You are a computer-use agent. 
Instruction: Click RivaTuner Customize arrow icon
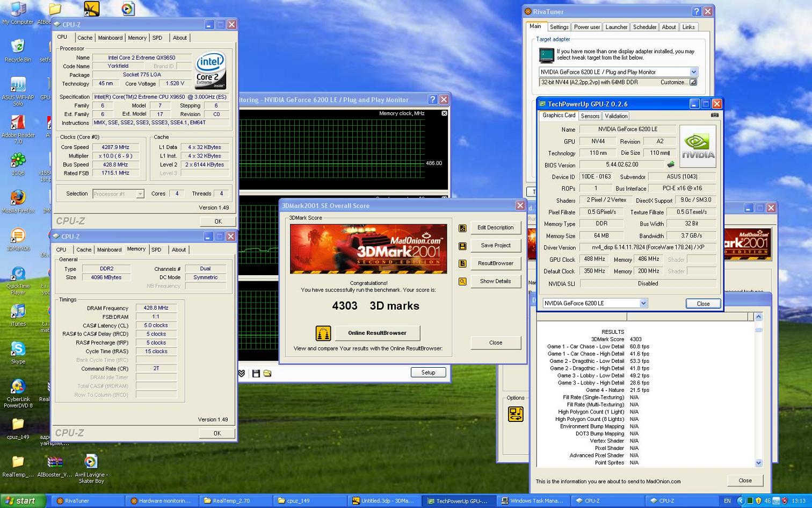click(x=693, y=82)
